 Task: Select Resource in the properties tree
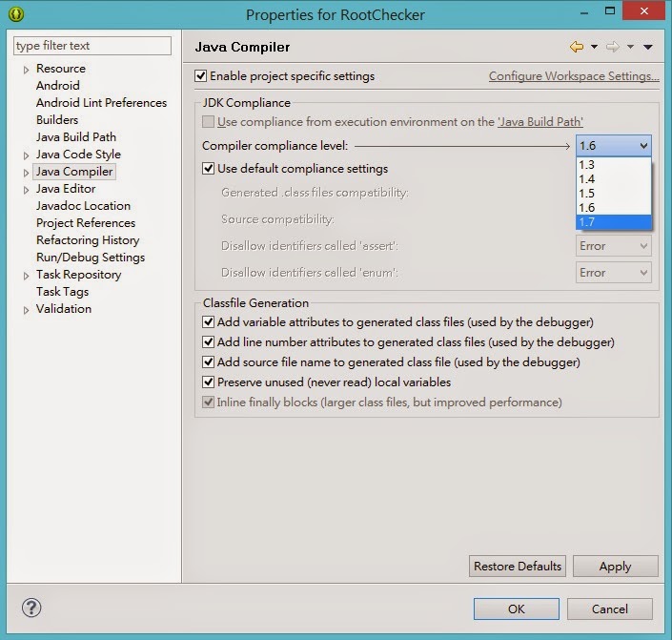tap(61, 69)
